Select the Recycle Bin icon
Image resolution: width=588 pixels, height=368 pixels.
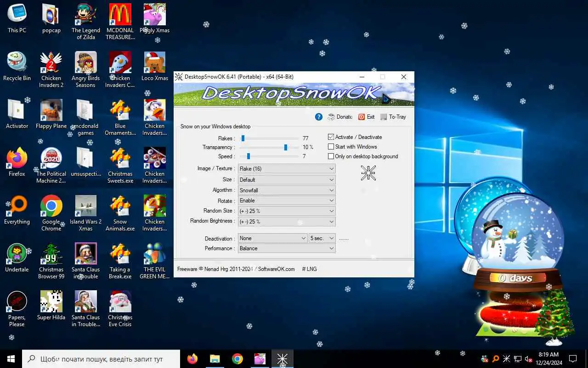coord(17,67)
